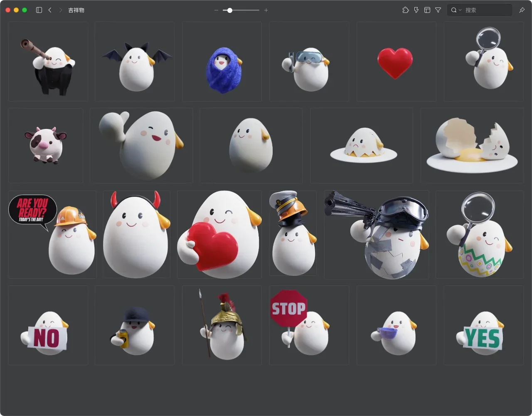
Task: Go back to previous folder
Action: coord(50,10)
